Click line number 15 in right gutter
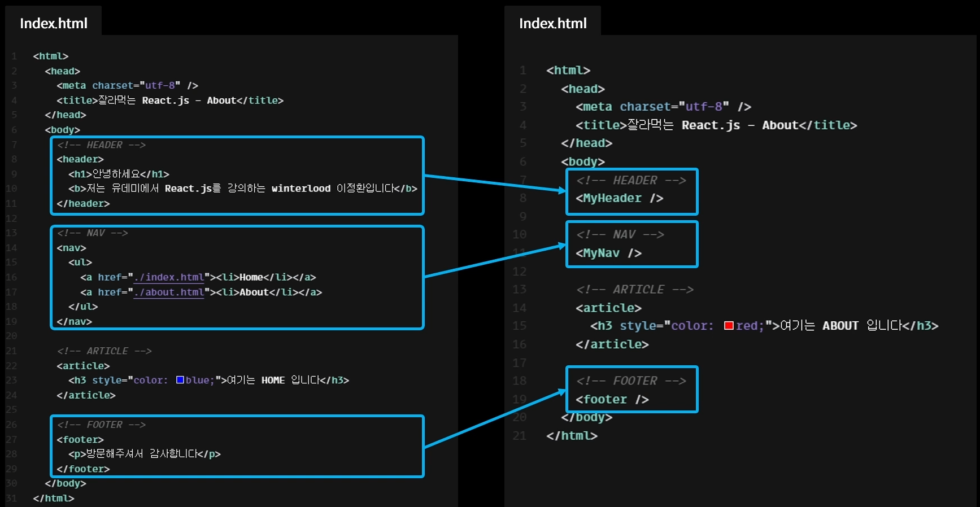 click(520, 326)
